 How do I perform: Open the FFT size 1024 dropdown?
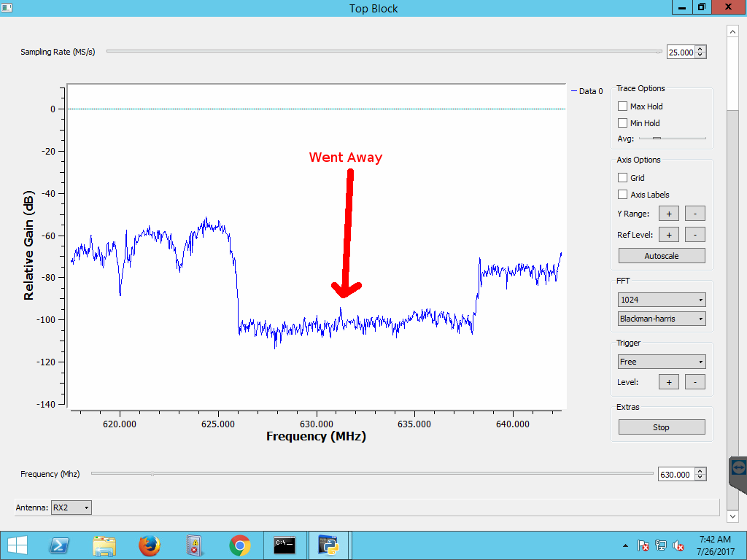(661, 300)
